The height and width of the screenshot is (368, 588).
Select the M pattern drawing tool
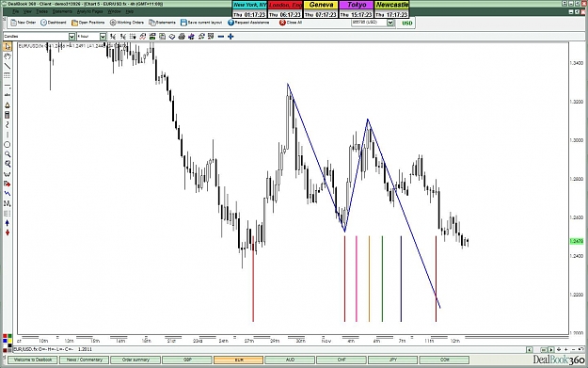(x=8, y=203)
